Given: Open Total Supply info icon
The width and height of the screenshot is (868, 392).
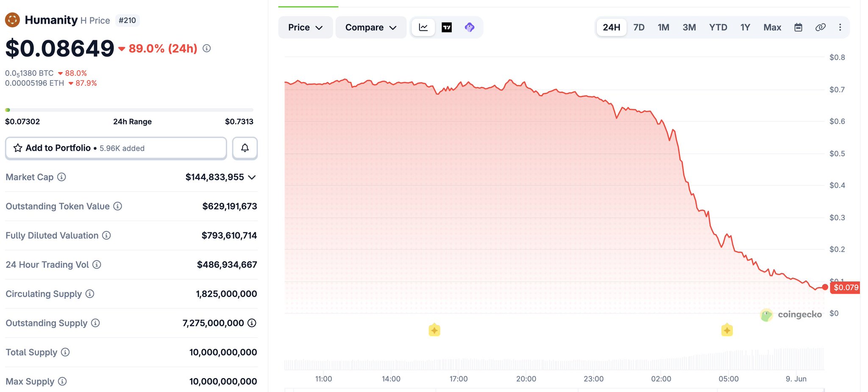Looking at the screenshot, I should click(x=65, y=352).
